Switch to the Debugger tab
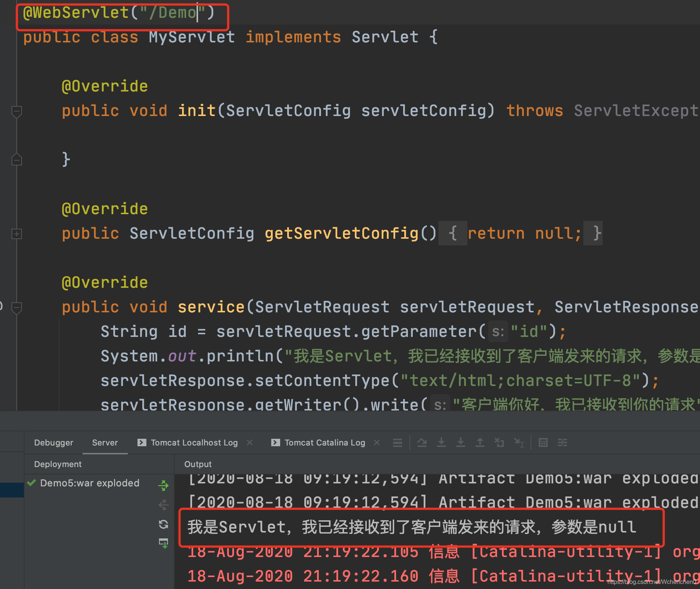Screen dimensions: 700x589 [54, 442]
